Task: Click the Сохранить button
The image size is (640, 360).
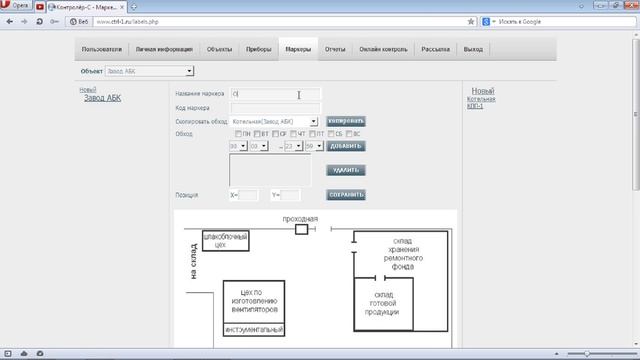Action: [x=346, y=195]
